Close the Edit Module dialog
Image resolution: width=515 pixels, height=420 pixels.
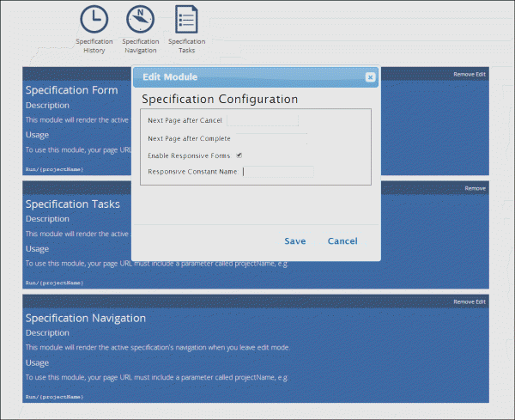pos(370,77)
